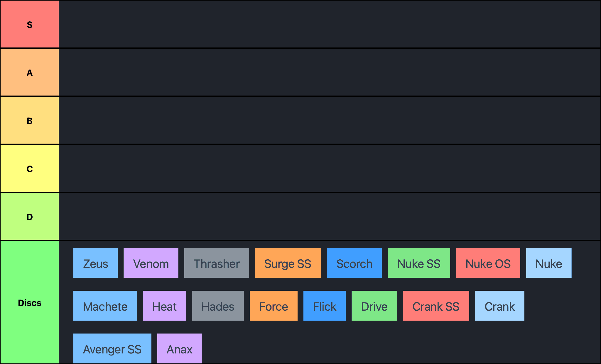Choose the Drive disc tile
The image size is (601, 364).
[374, 306]
